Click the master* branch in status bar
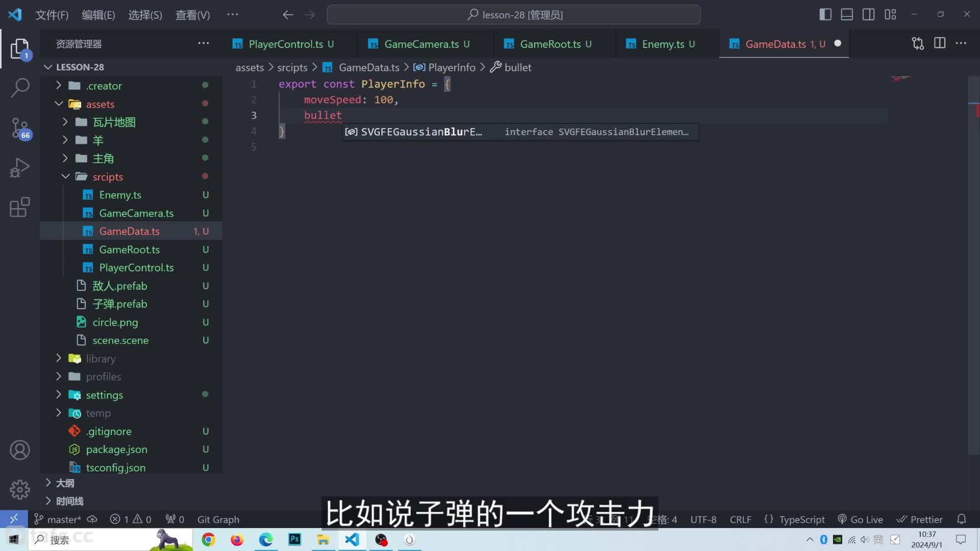 (x=58, y=519)
